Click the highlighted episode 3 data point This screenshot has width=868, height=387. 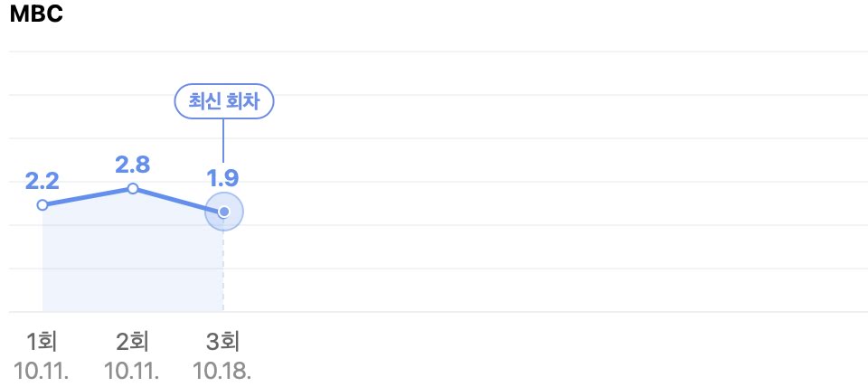224,212
